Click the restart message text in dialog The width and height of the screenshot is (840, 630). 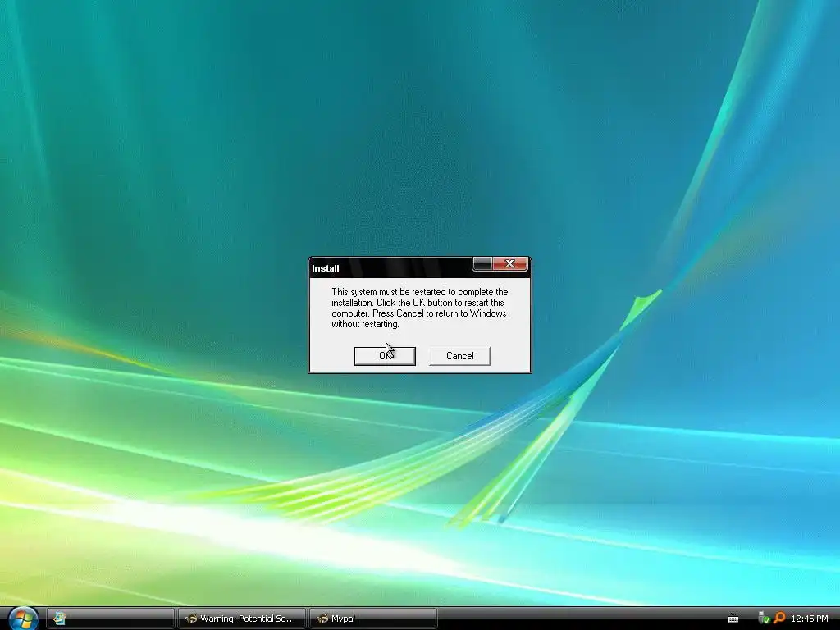click(419, 308)
